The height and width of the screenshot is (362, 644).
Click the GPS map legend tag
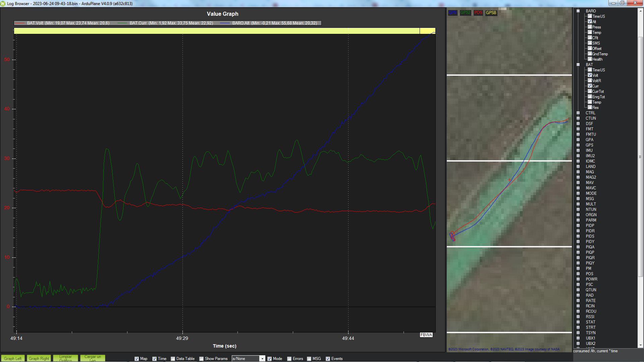[x=452, y=13]
